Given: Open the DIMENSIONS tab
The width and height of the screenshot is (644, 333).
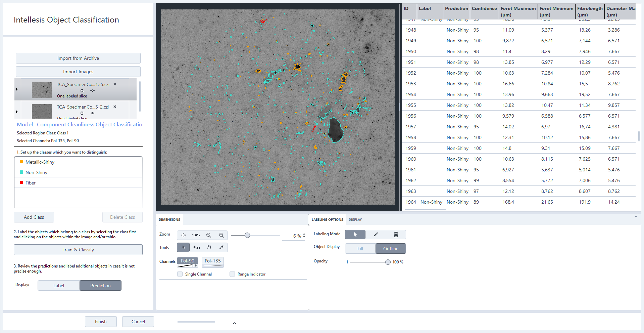Looking at the screenshot, I should coord(169,219).
